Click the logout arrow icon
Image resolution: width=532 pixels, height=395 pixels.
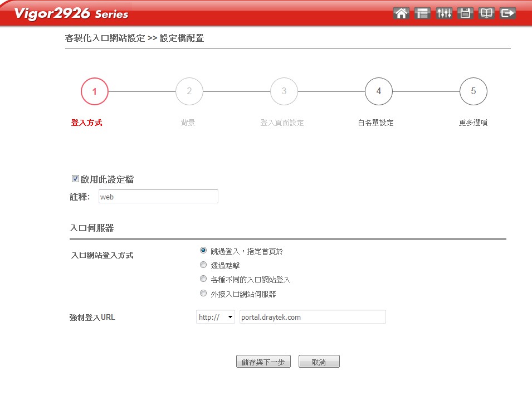point(507,13)
